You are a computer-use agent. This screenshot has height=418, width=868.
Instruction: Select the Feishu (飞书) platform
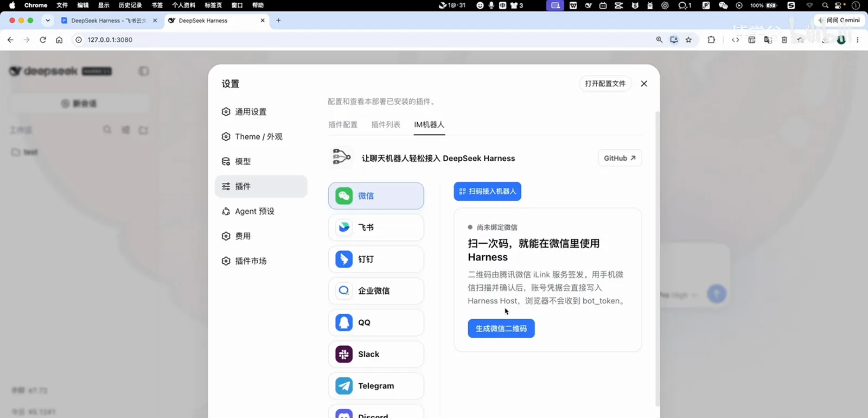376,227
